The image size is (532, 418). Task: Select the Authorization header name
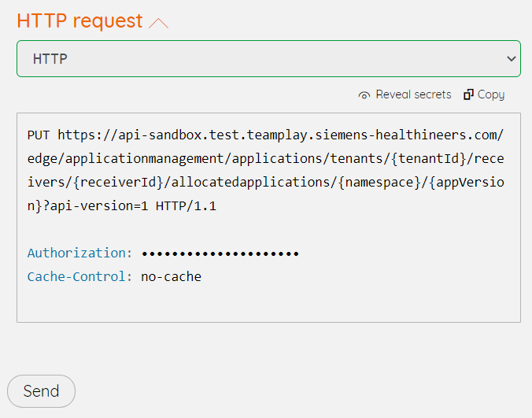tap(76, 253)
